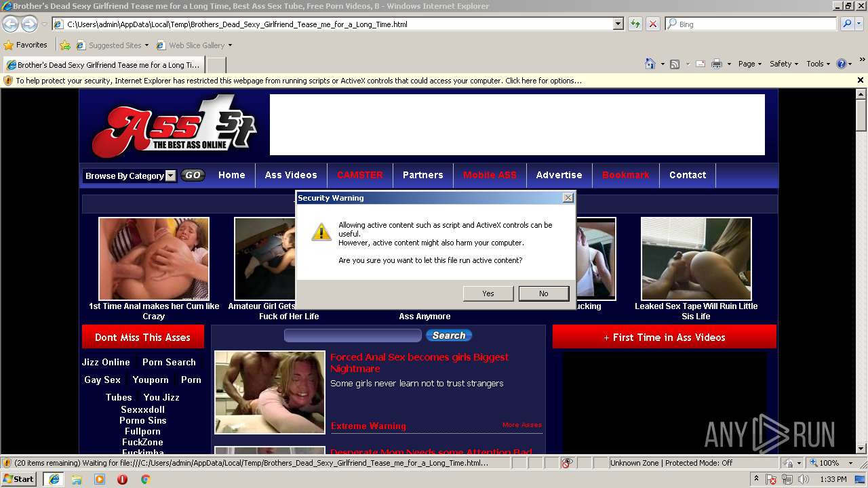The image size is (868, 488).
Task: Click in the site search text field
Action: (353, 335)
